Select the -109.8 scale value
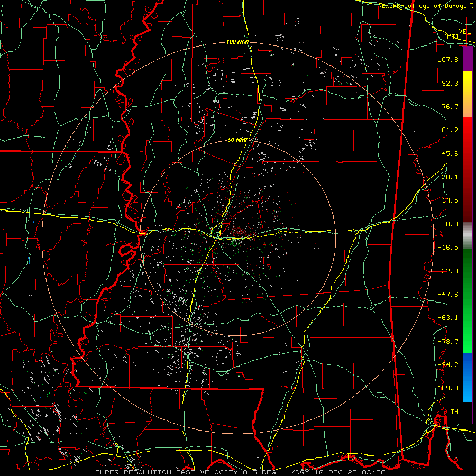Image resolution: width=476 pixels, height=476 pixels. click(446, 388)
